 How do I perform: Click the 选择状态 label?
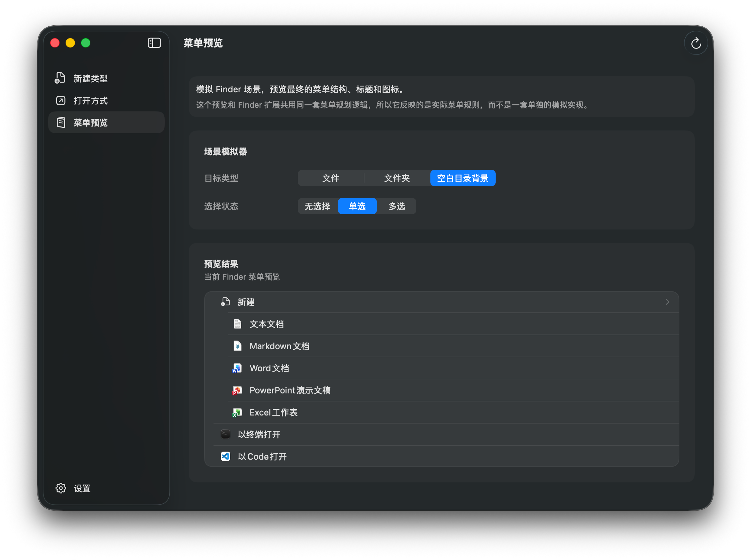click(x=221, y=206)
